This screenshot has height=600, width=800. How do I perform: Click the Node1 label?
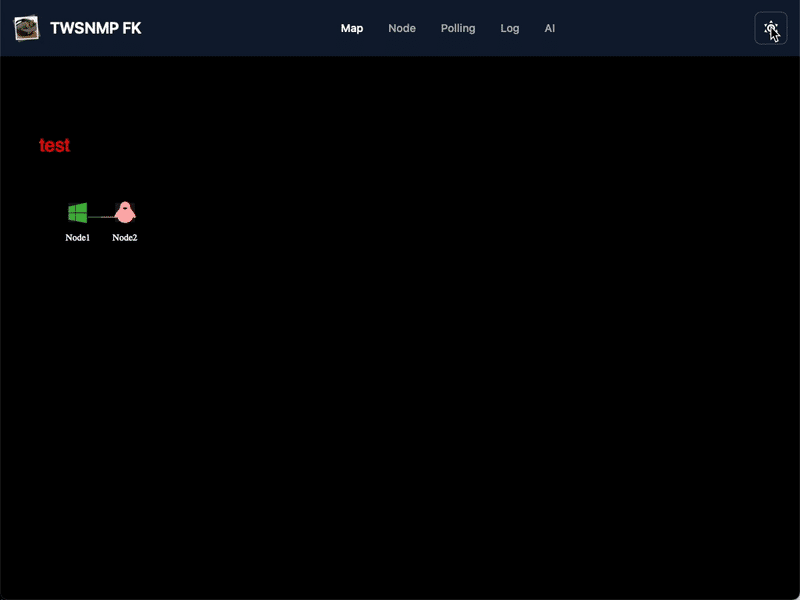78,237
